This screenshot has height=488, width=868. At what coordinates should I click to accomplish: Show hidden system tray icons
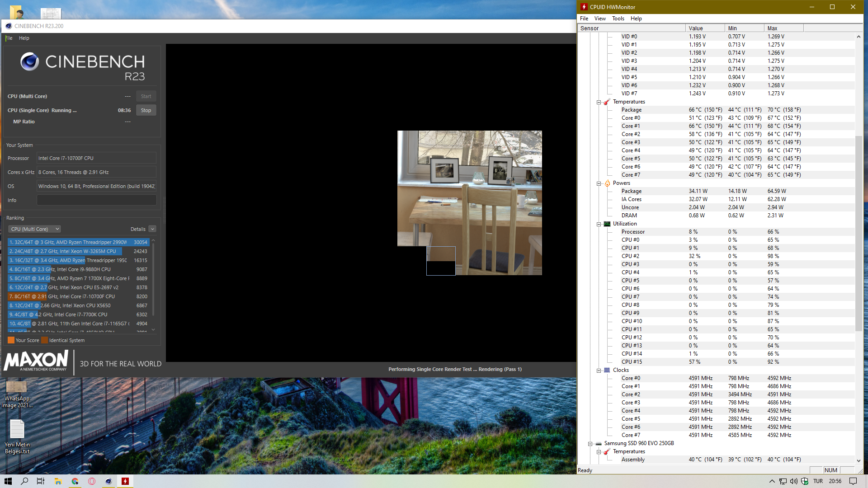pos(772,481)
